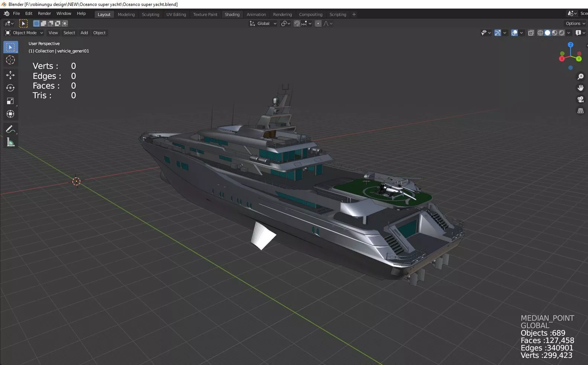Image resolution: width=588 pixels, height=365 pixels.
Task: Select the Select Box tool
Action: (x=10, y=47)
